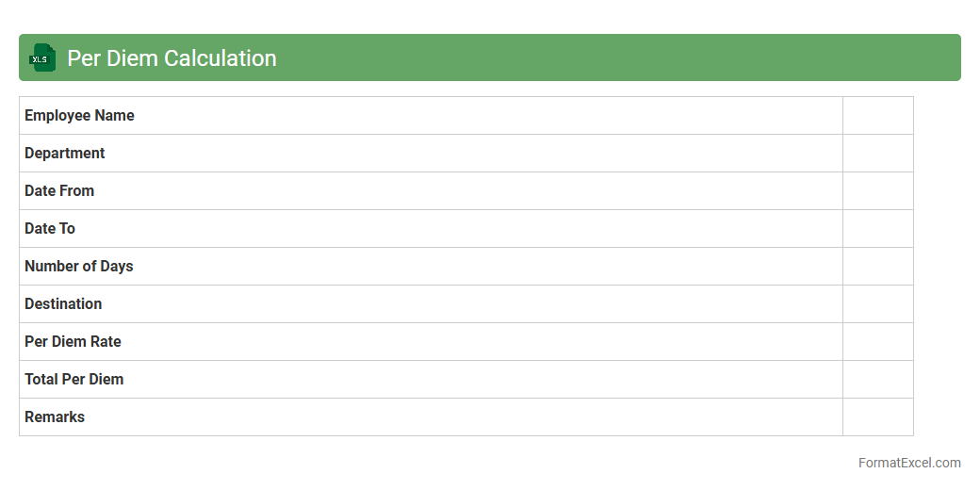This screenshot has width=980, height=490.
Task: Click the empty value cell for Date From
Action: coord(877,191)
